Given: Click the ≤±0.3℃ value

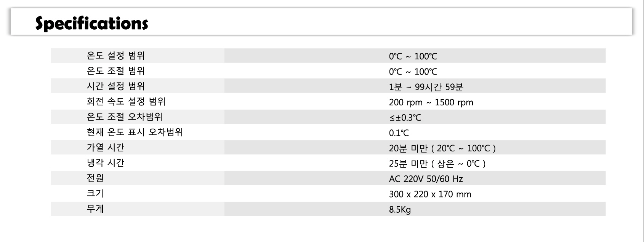Looking at the screenshot, I should 405,118.
